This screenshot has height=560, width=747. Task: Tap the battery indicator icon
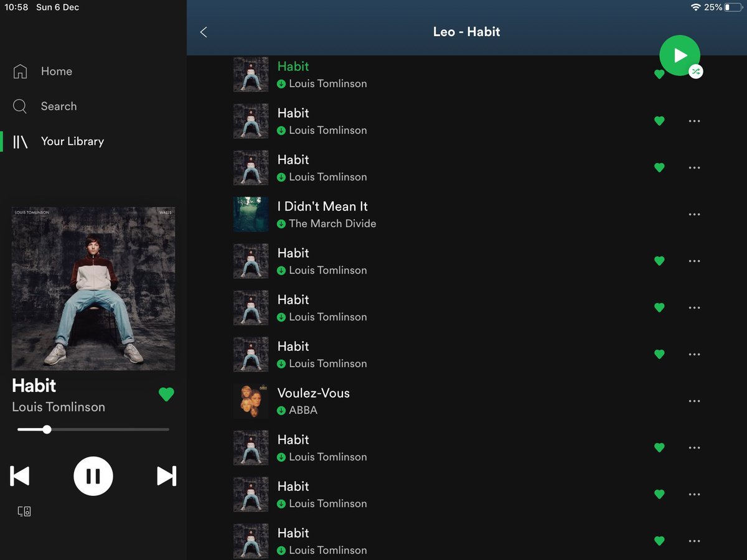pos(733,7)
